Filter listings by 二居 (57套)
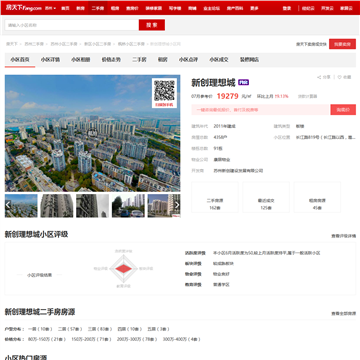Screen dimensions: 360x360 [x=70, y=329]
